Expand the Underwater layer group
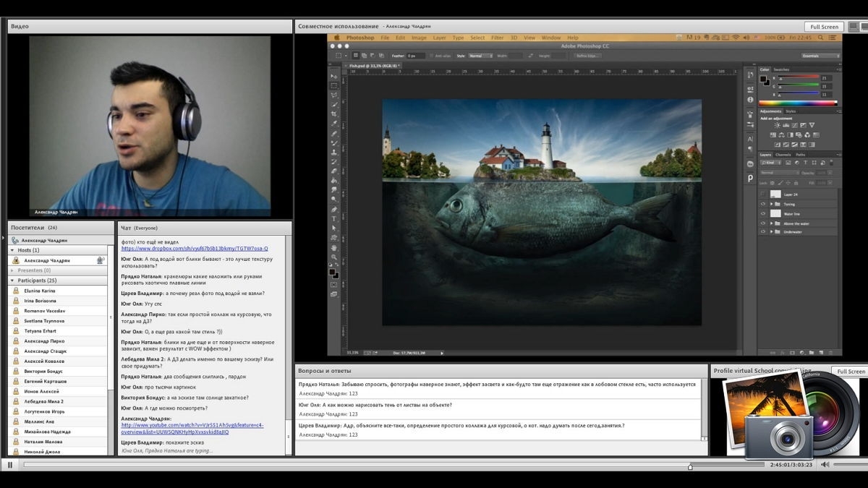The width and height of the screenshot is (868, 488). click(x=772, y=232)
